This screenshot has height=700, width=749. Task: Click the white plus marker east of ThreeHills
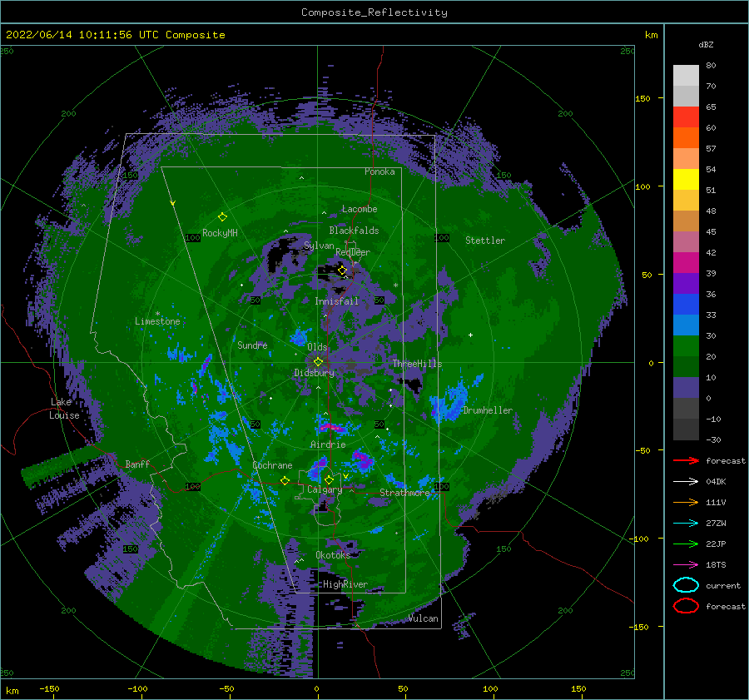[x=470, y=335]
